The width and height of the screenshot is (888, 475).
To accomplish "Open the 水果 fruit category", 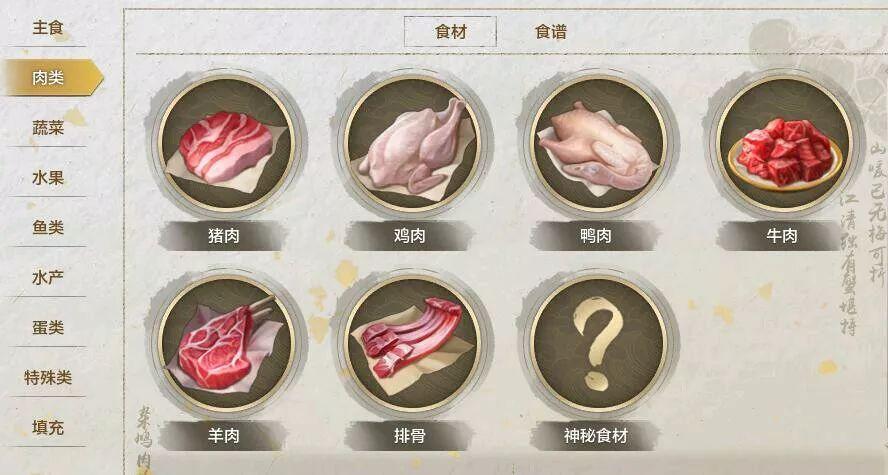I will [x=48, y=178].
